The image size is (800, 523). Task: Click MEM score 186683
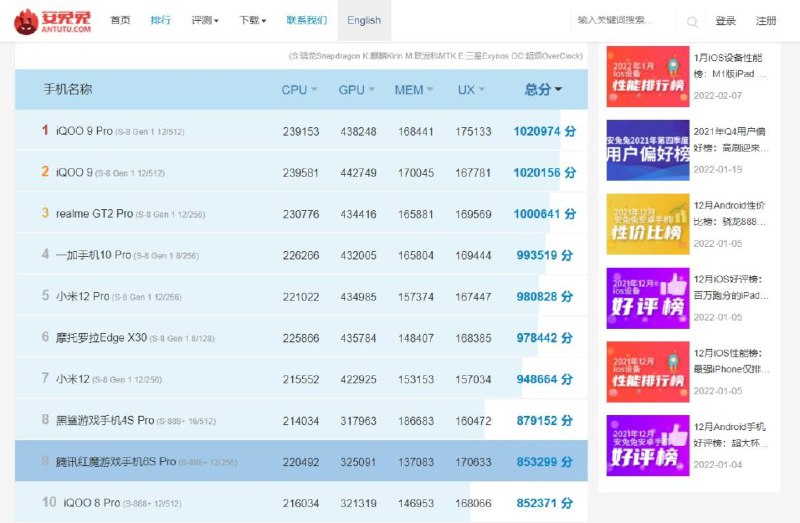[x=416, y=421]
